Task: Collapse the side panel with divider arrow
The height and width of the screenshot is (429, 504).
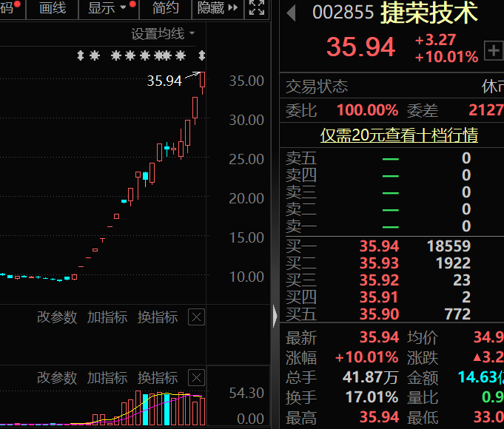Action: coord(275,316)
